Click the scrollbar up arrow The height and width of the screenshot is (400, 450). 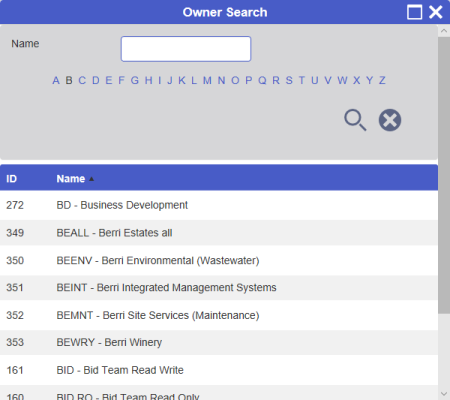pos(444,31)
